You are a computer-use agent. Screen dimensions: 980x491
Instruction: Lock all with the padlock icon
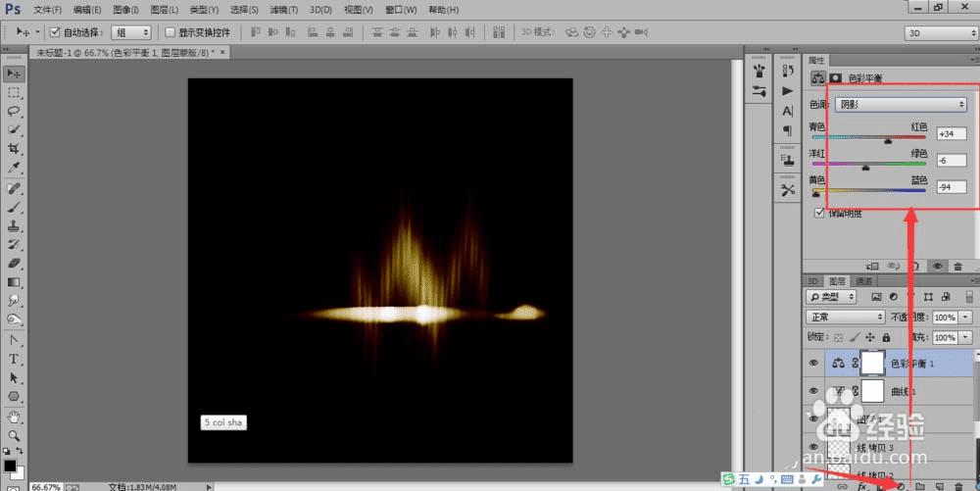click(886, 337)
